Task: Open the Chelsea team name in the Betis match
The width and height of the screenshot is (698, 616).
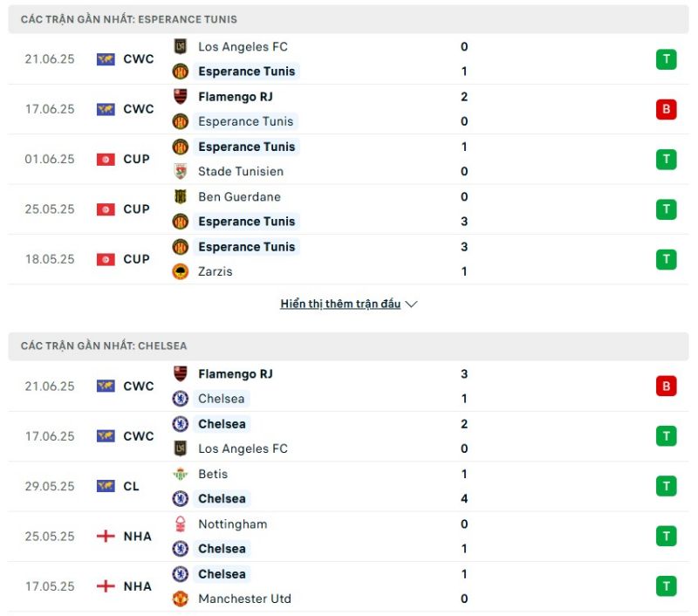Action: [x=222, y=498]
